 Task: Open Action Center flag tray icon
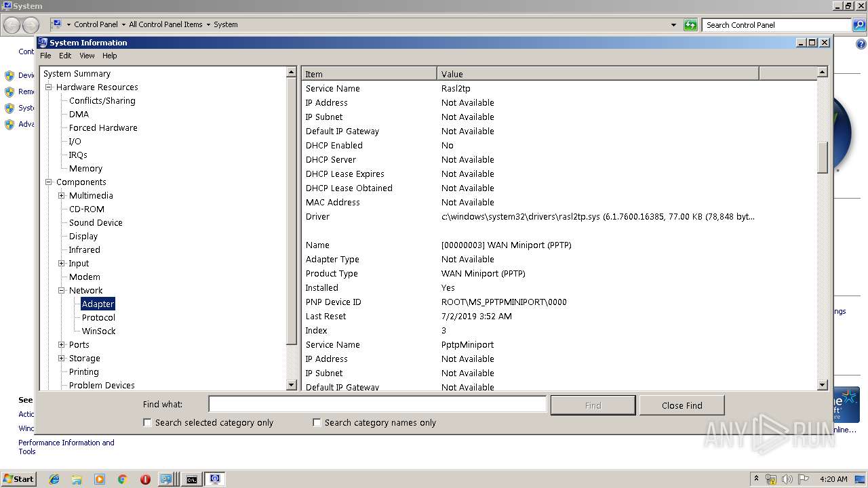coord(804,479)
